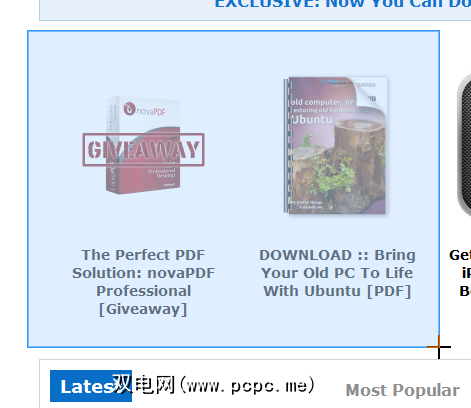Click 'With Ubuntu [PDF]' title line
Viewport: 471px width, 408px height.
tap(337, 291)
